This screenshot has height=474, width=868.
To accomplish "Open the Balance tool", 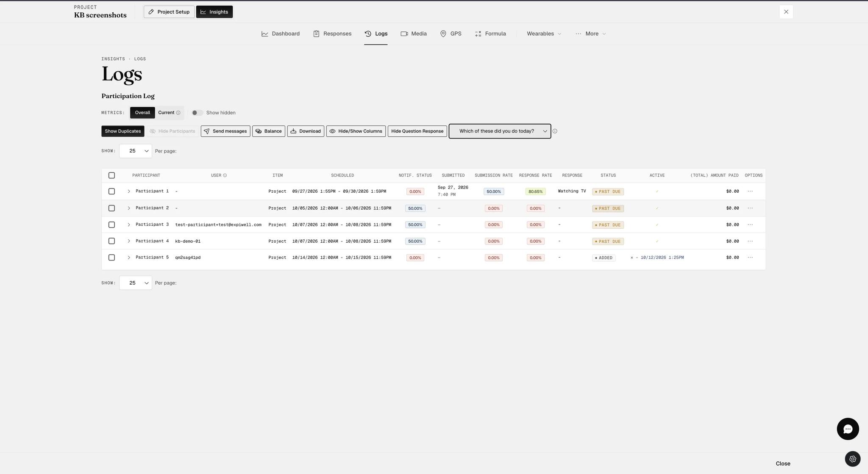I will 269,131.
